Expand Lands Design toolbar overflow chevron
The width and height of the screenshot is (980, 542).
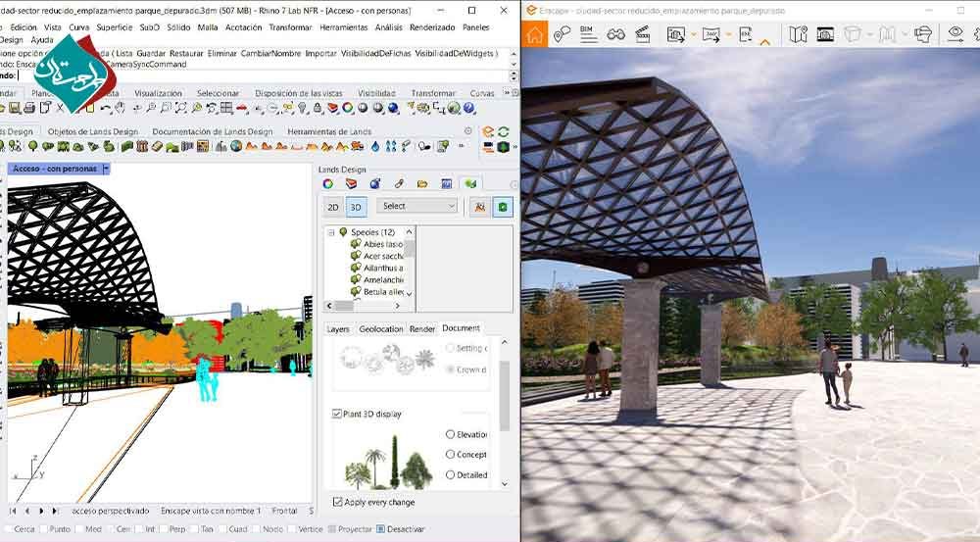pos(462,146)
